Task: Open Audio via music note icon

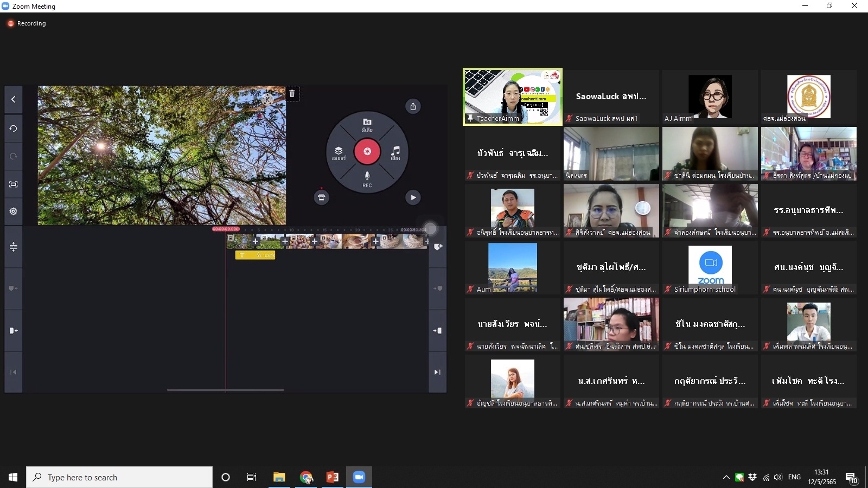Action: [x=395, y=152]
